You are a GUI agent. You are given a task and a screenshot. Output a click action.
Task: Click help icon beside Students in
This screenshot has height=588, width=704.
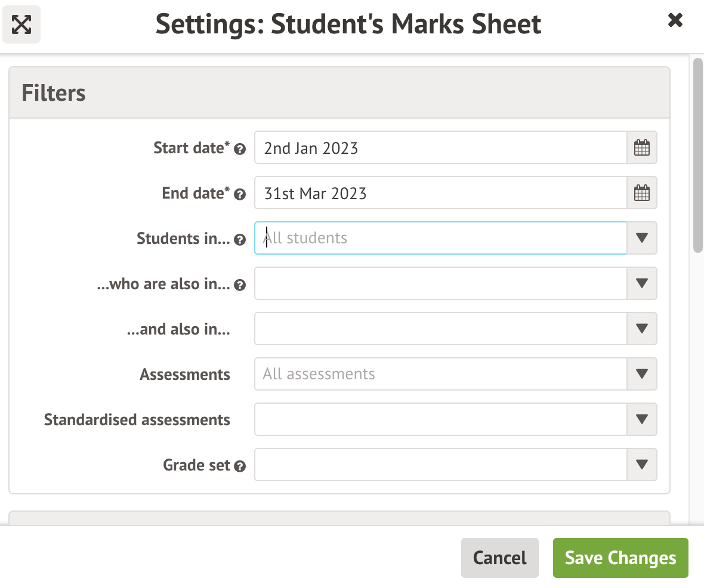(240, 240)
